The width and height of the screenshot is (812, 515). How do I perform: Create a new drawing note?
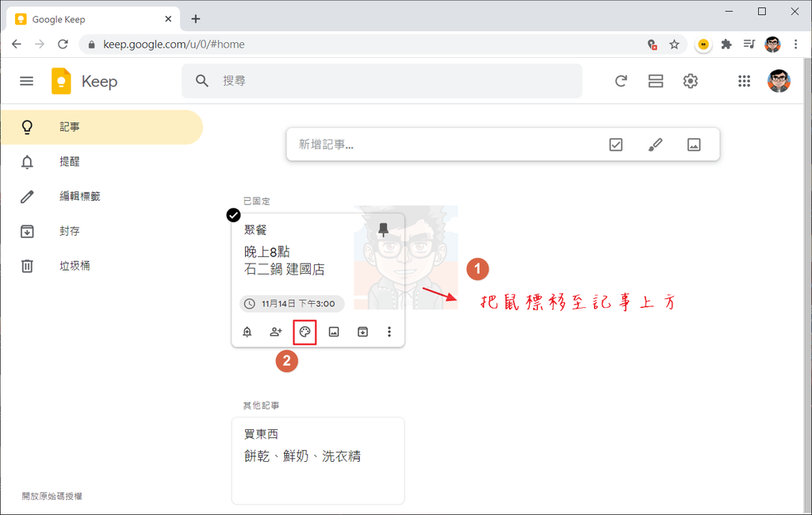[655, 144]
